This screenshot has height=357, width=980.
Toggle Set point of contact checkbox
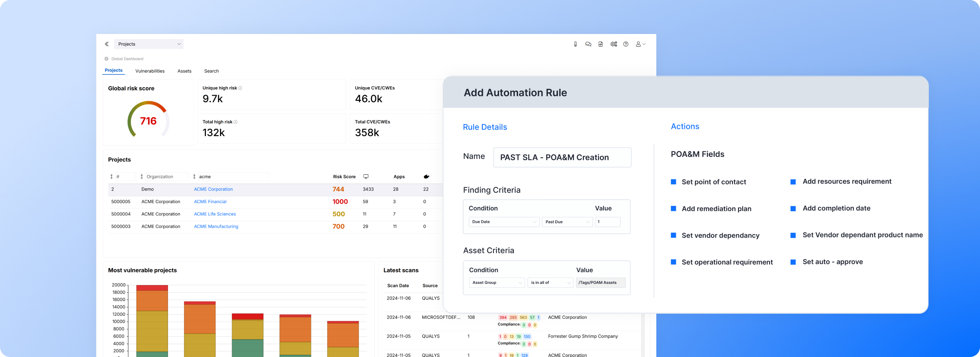point(673,182)
